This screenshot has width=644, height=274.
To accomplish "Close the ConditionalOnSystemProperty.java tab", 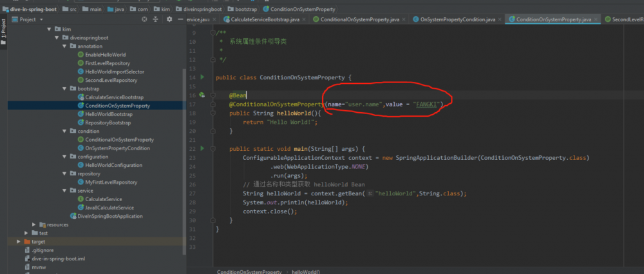I will click(404, 19).
